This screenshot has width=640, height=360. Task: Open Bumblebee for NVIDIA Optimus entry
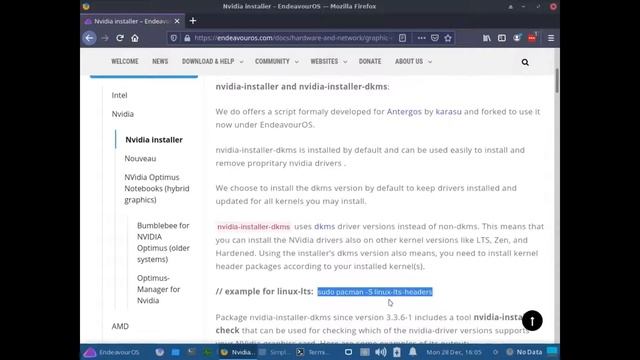163,242
